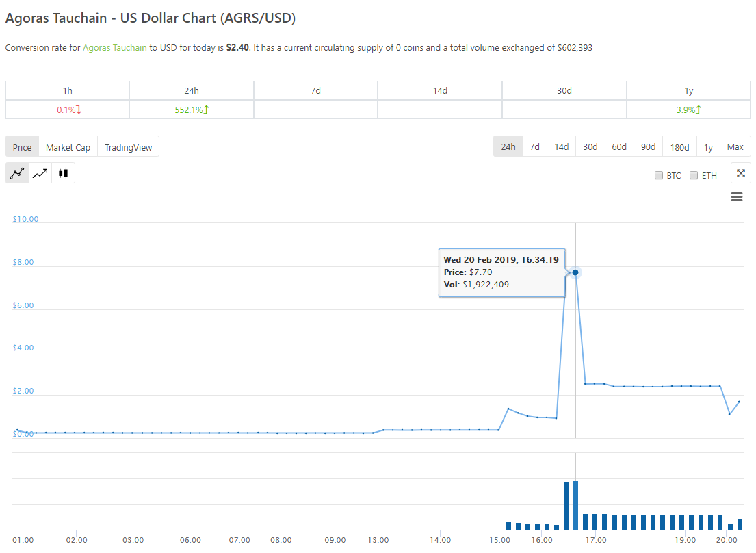The height and width of the screenshot is (553, 756).
Task: Click the tooltip Vol $1,922,409 line
Action: coord(476,285)
